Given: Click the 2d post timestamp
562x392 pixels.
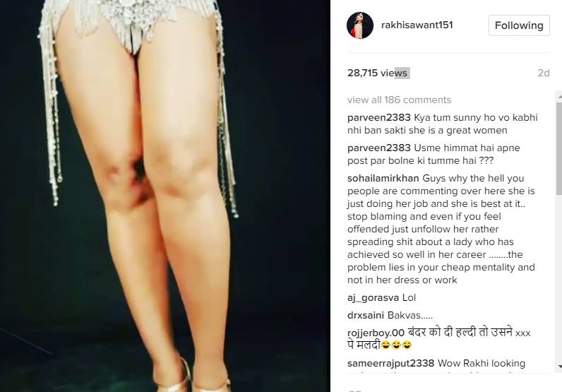Looking at the screenshot, I should point(544,73).
